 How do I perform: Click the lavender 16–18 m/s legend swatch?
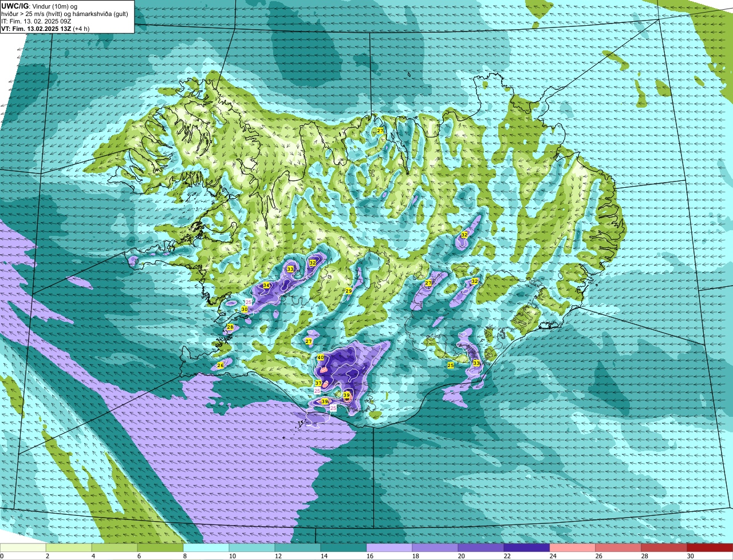(389, 547)
